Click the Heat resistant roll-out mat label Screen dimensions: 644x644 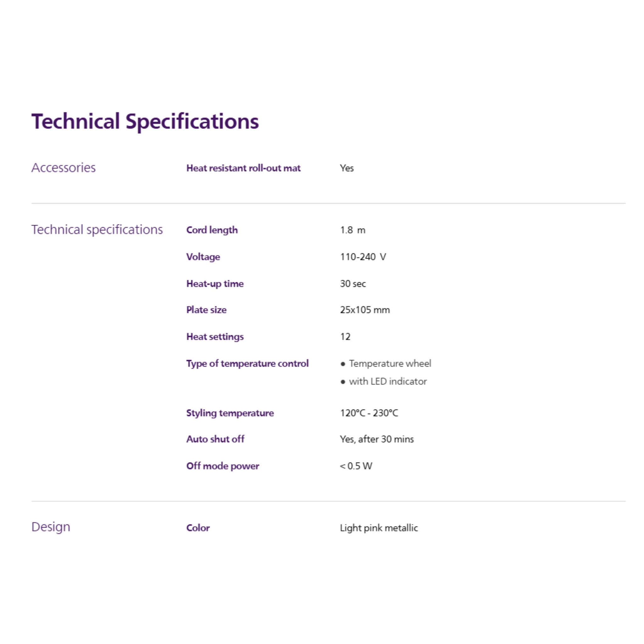(243, 168)
